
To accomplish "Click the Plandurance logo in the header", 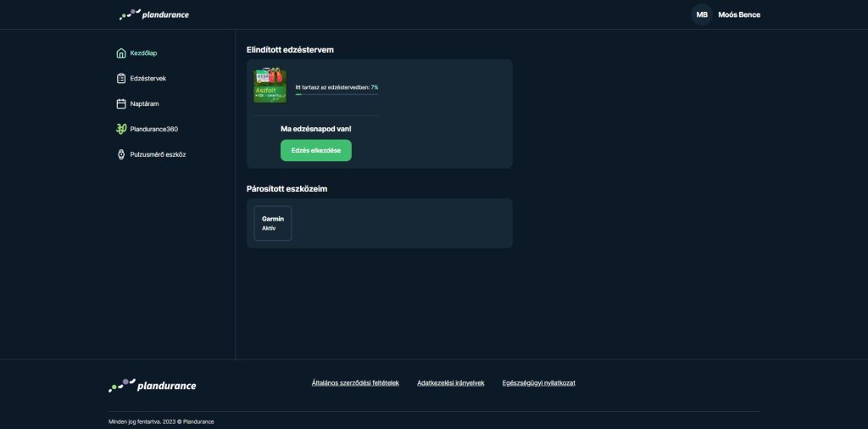I will pos(154,14).
